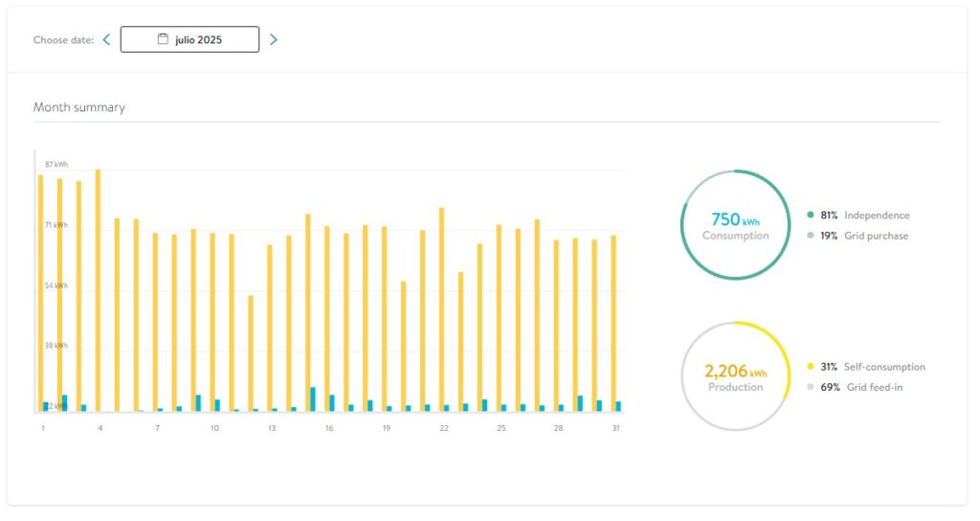The width and height of the screenshot is (980, 521).
Task: Click the 750 kWh Consumption ring
Action: pos(735,225)
